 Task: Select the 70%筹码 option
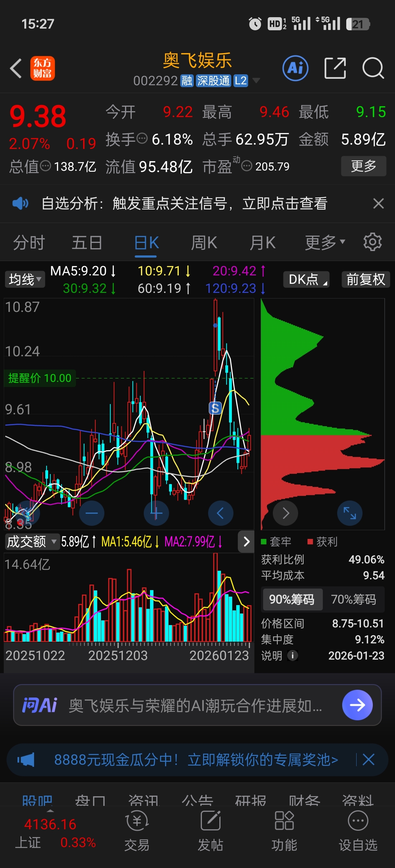coord(353,599)
